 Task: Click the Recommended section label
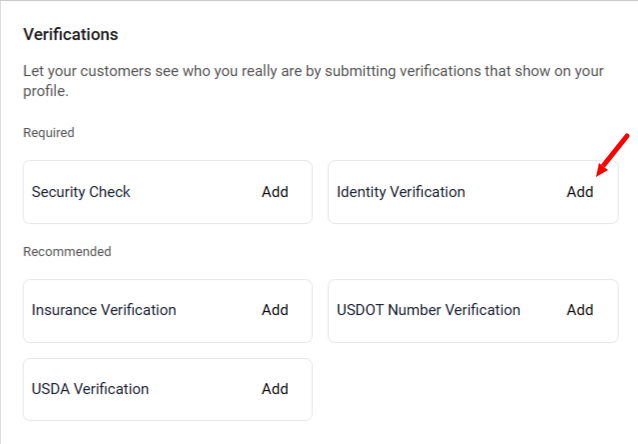pos(67,252)
